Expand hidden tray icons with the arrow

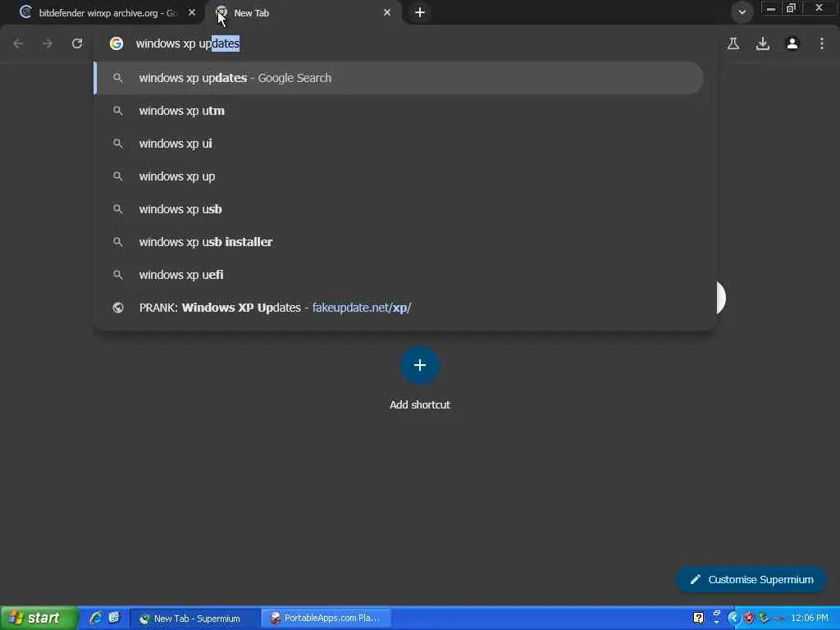(x=733, y=619)
